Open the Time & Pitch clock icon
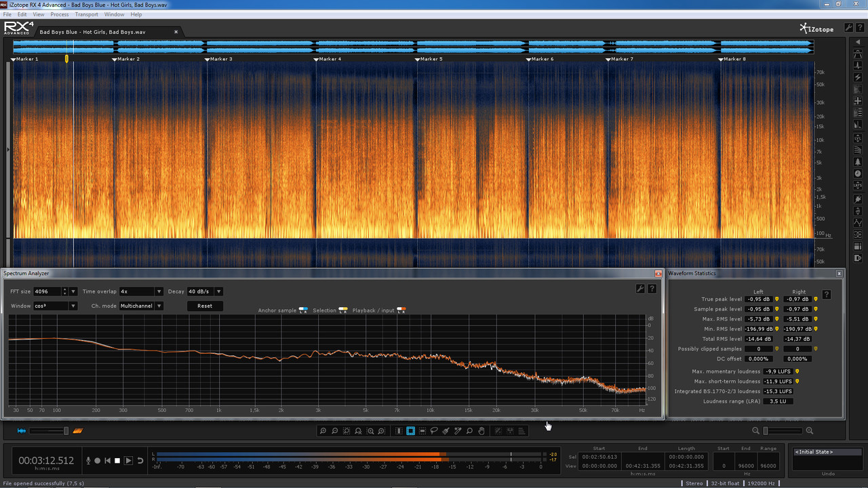868x488 pixels. click(x=858, y=173)
